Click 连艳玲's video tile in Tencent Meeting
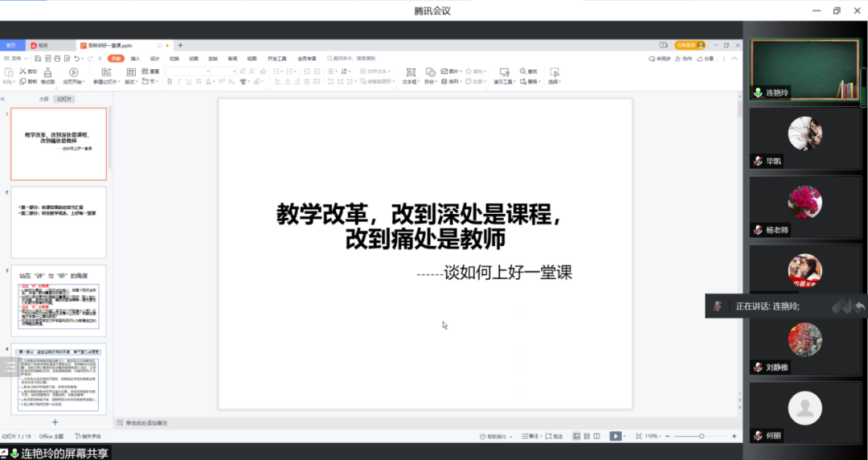This screenshot has height=460, width=868. point(805,70)
